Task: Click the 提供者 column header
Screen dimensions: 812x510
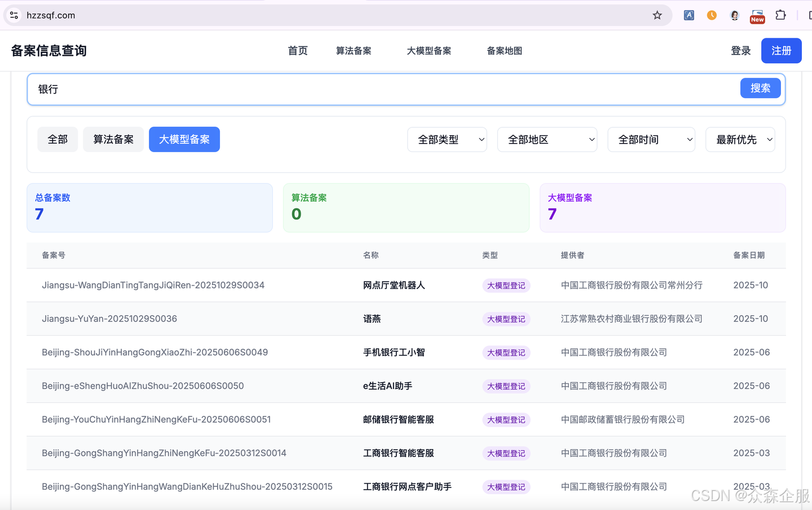Action: (572, 255)
